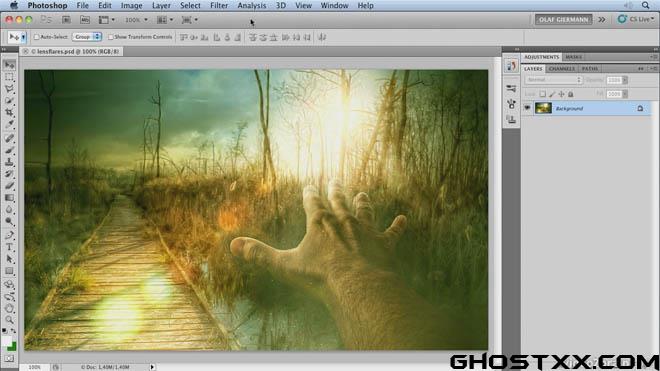Open Spotlight search magnifier icon

pos(645,5)
